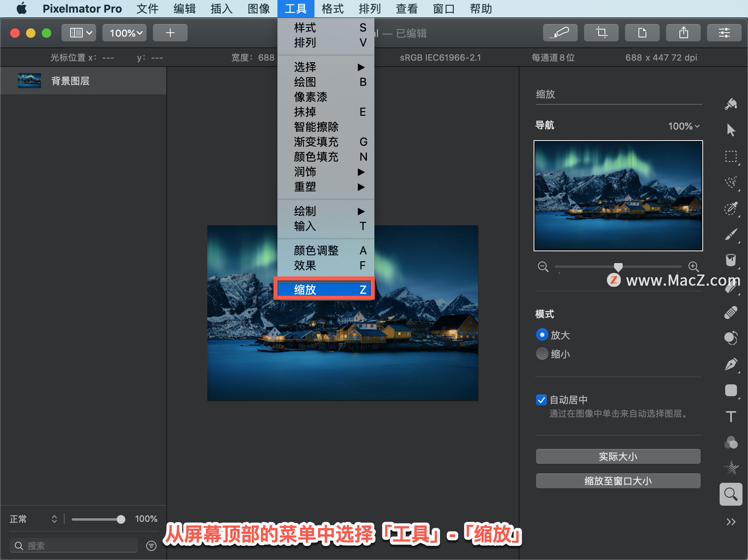Open the 格式 menu in menu bar

(333, 9)
